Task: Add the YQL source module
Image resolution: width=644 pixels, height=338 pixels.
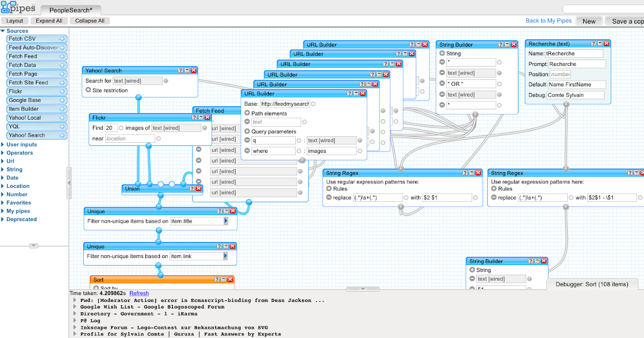Action: (36, 126)
